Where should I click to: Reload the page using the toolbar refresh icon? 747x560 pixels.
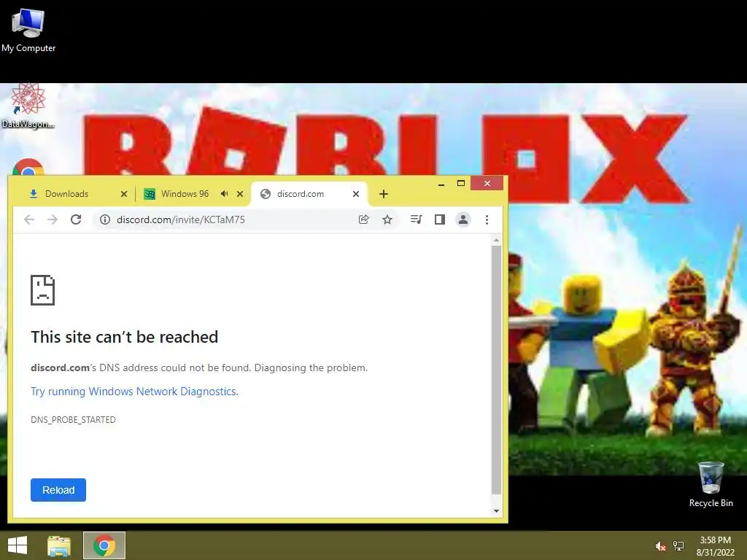pyautogui.click(x=76, y=219)
